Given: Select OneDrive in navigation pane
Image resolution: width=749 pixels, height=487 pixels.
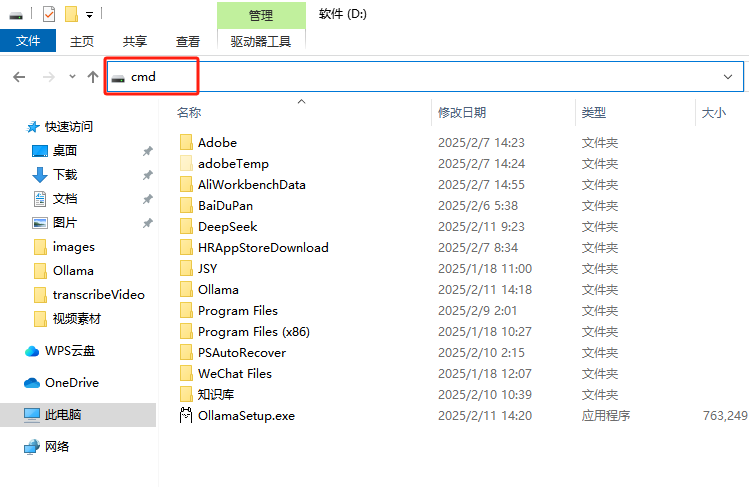Looking at the screenshot, I should point(72,382).
